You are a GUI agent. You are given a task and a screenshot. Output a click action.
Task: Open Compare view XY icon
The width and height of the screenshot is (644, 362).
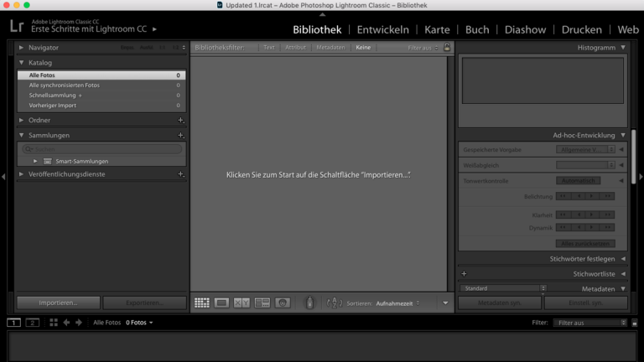tap(241, 303)
